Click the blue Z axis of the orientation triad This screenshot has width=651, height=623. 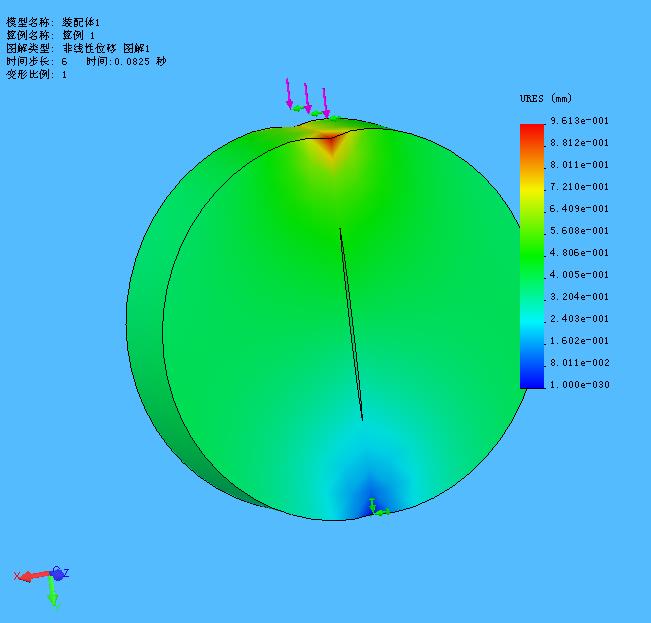60,573
